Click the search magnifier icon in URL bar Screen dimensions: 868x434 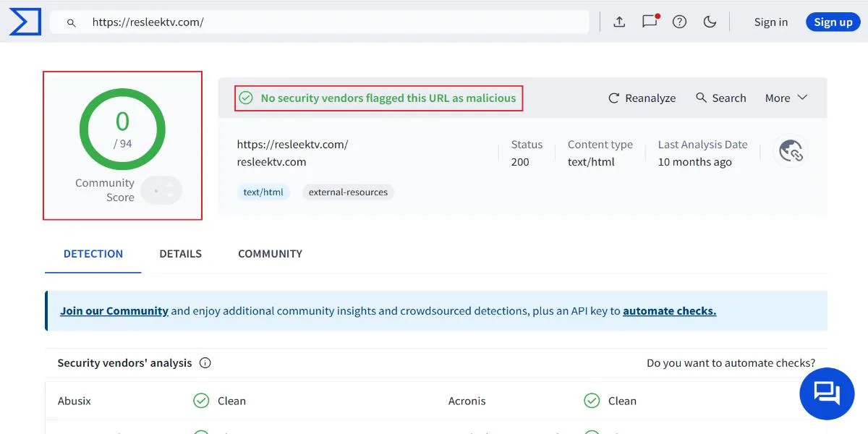click(72, 22)
